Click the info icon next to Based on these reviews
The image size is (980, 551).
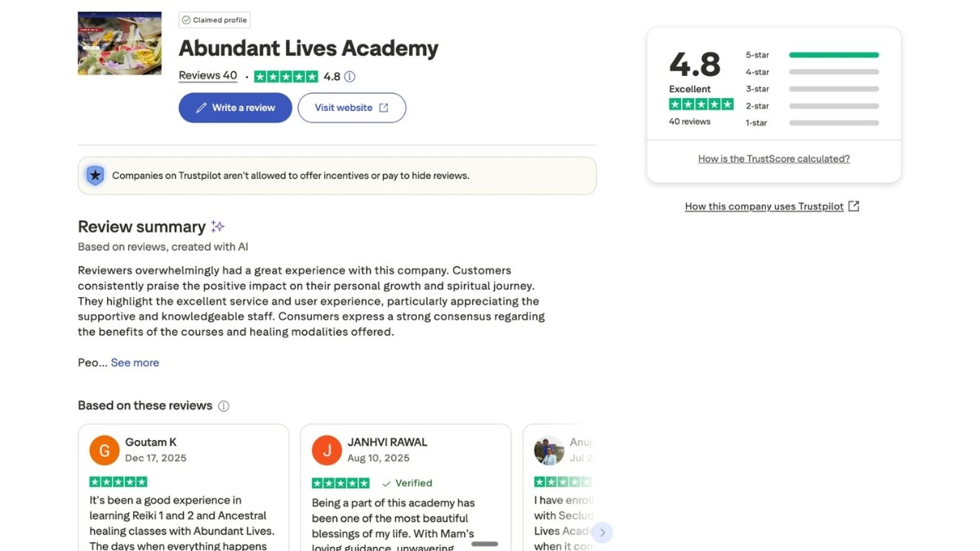click(x=224, y=407)
